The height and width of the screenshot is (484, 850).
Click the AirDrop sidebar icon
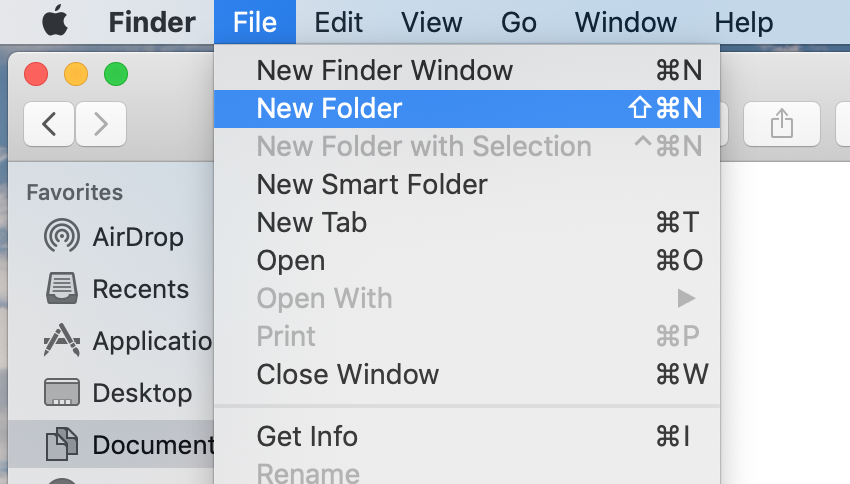coord(62,237)
